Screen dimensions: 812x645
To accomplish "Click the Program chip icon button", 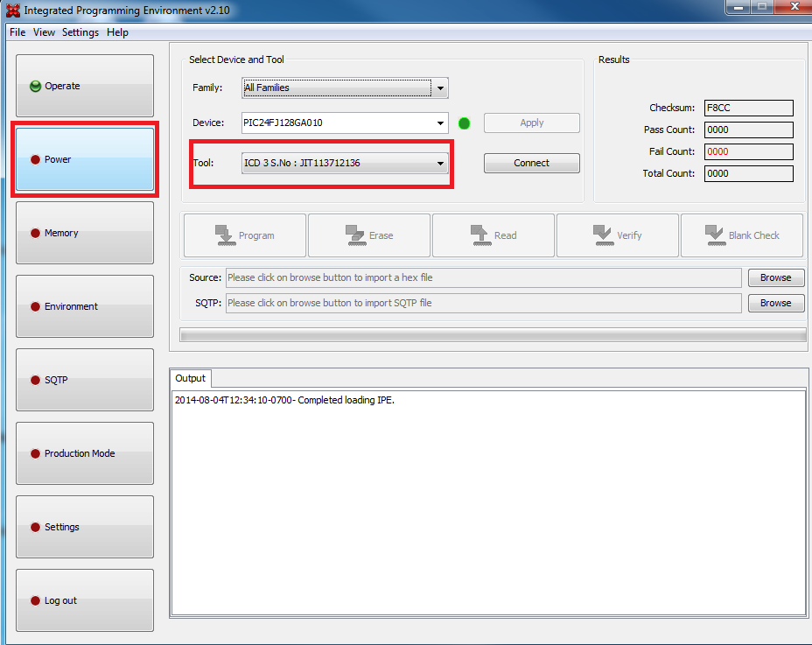I will [x=244, y=235].
